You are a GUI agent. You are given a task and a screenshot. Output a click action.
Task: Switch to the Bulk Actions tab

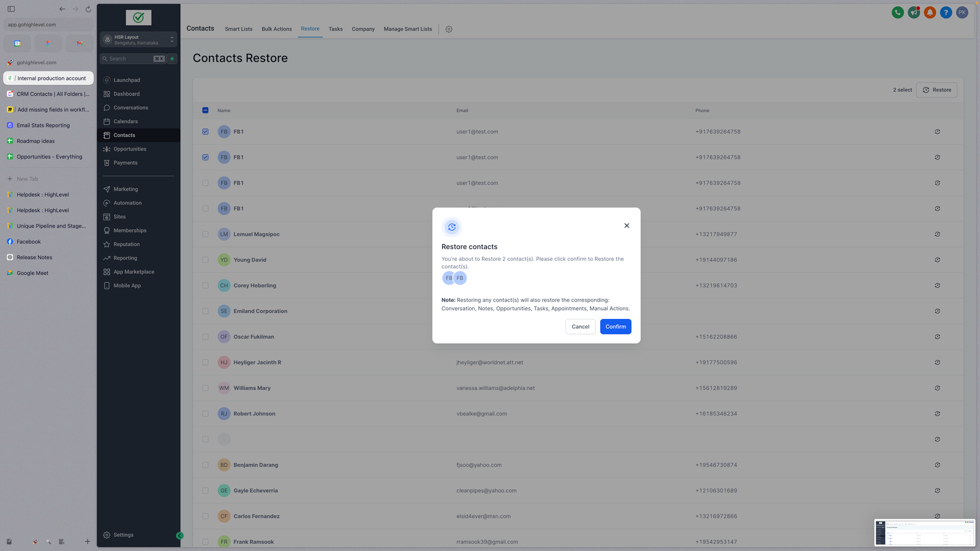pyautogui.click(x=276, y=29)
